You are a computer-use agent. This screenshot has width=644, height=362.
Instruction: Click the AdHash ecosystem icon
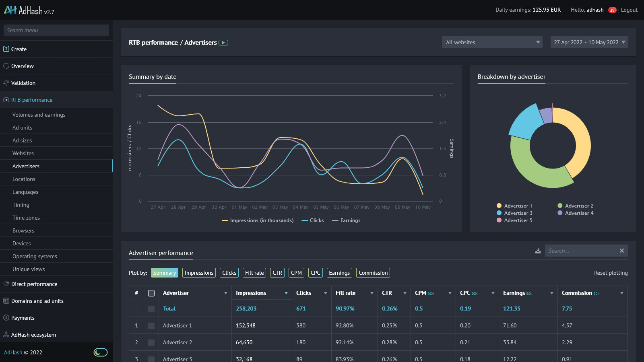[6, 335]
